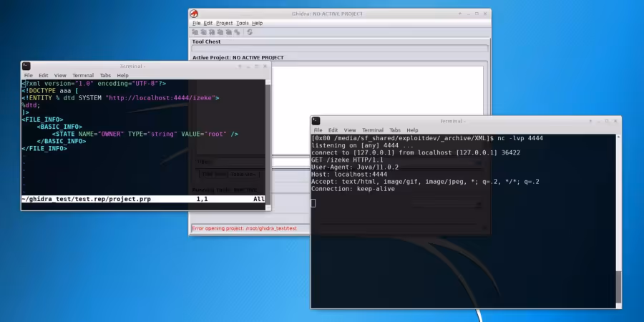Click scrollbar thumb of netcat Terminal window
644x322 pixels.
[x=618, y=286]
